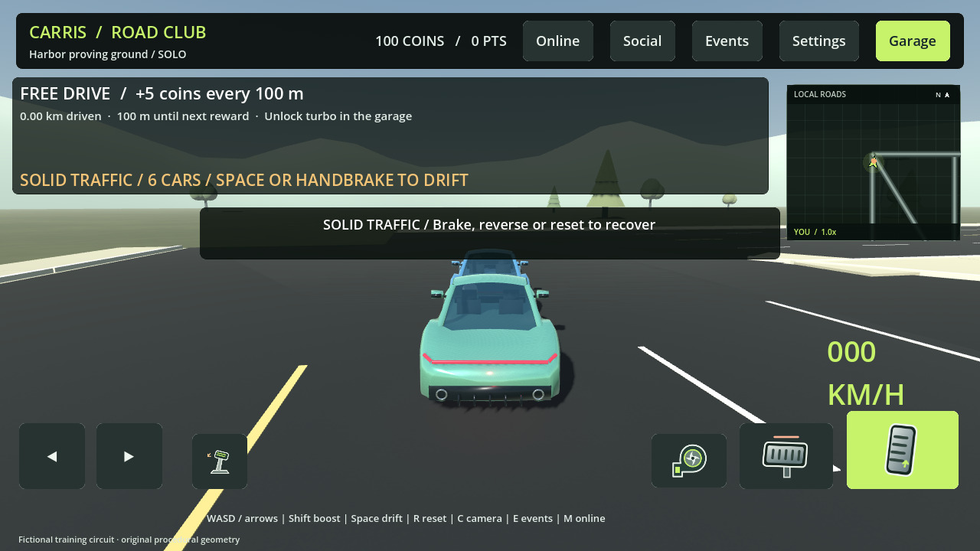The image size is (980, 551).
Task: Open the Events menu
Action: point(727,41)
